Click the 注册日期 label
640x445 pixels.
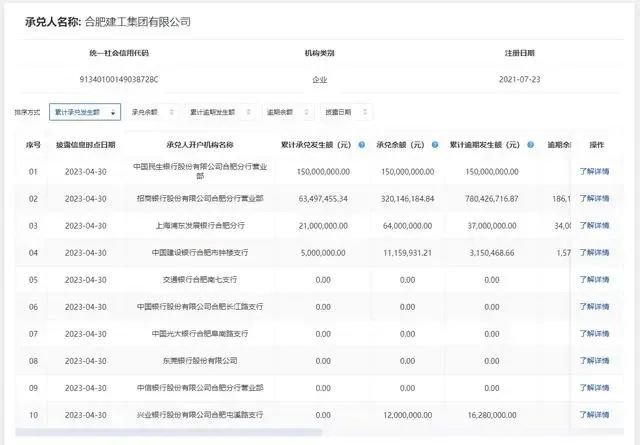tap(520, 53)
